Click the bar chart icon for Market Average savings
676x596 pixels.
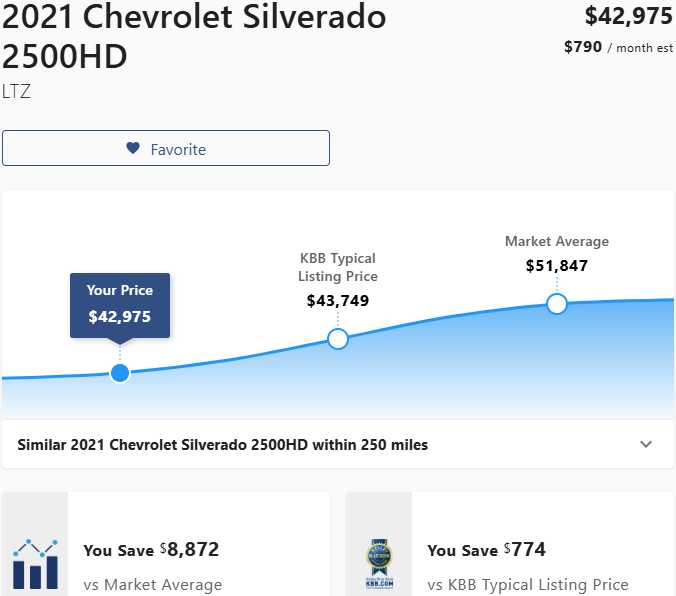point(36,563)
